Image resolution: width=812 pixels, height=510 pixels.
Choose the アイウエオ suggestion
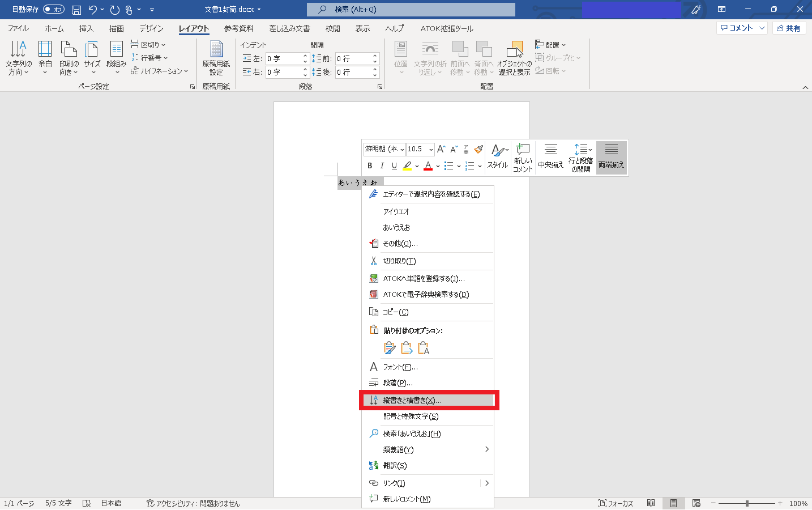[x=428, y=211]
